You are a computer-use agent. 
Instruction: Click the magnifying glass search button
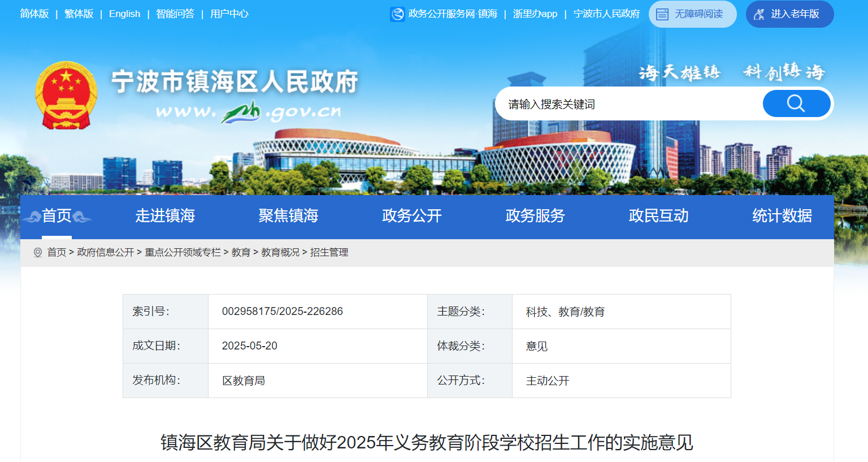[x=796, y=103]
